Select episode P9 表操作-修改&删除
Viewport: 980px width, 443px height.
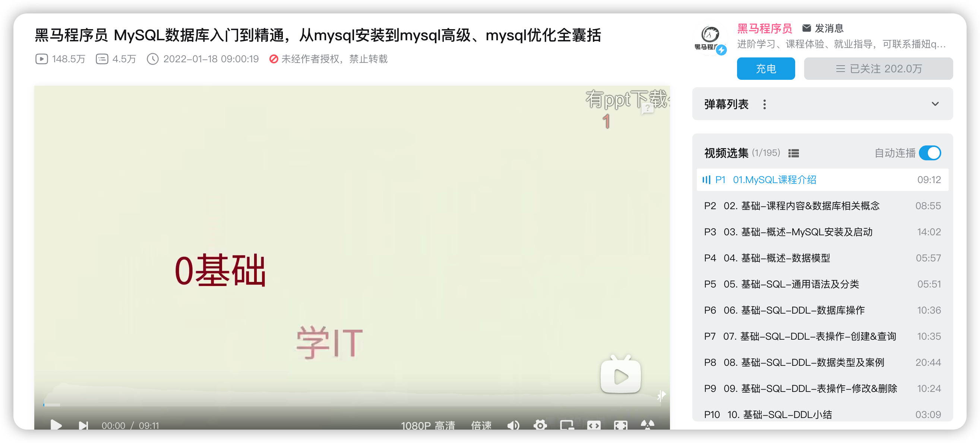point(822,389)
